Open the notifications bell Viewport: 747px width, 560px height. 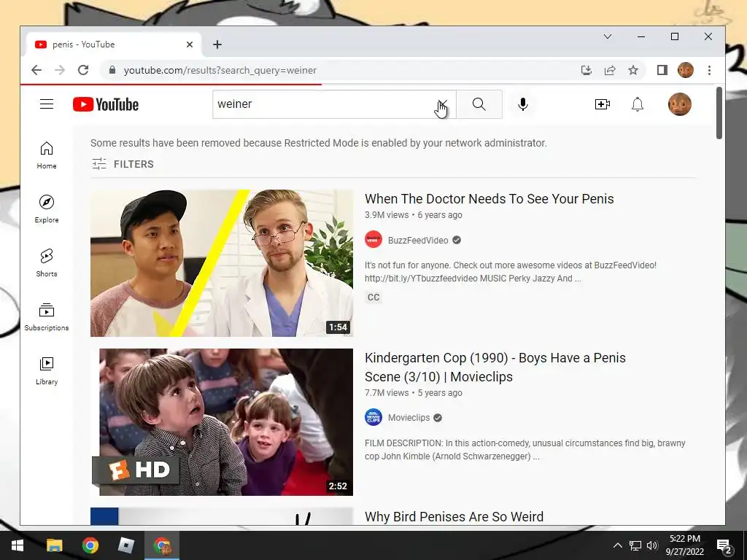(x=638, y=104)
